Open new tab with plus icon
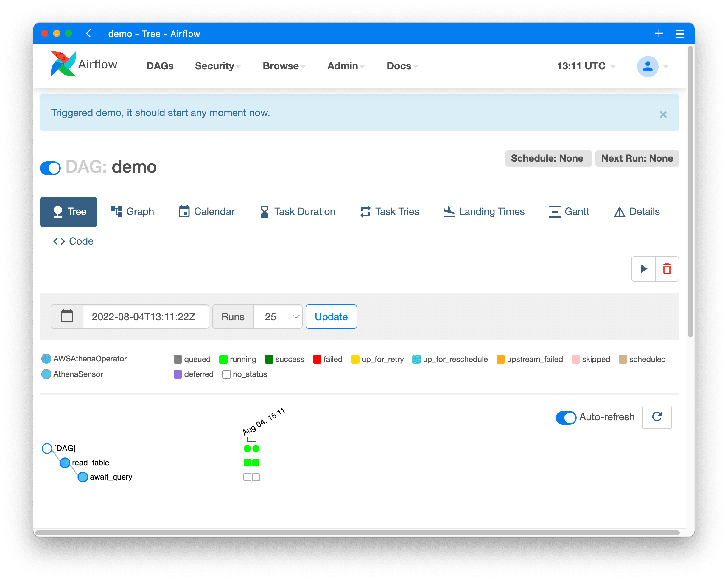The width and height of the screenshot is (728, 581). (658, 33)
